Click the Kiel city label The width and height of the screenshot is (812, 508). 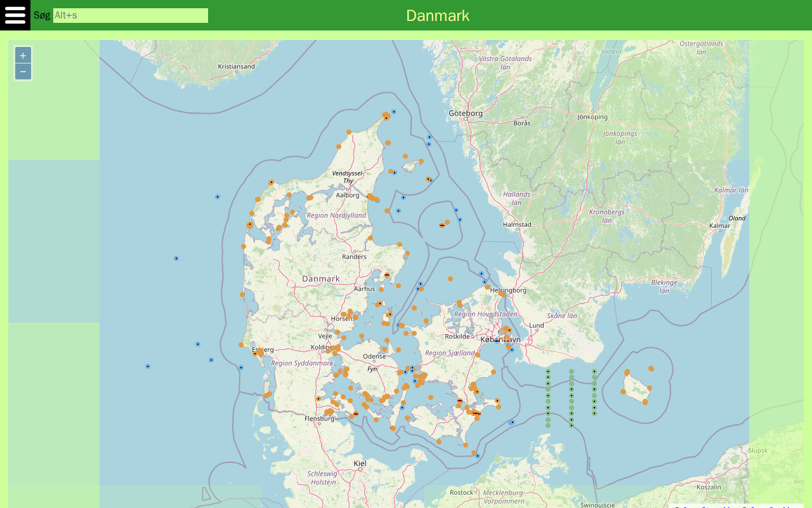coord(360,464)
